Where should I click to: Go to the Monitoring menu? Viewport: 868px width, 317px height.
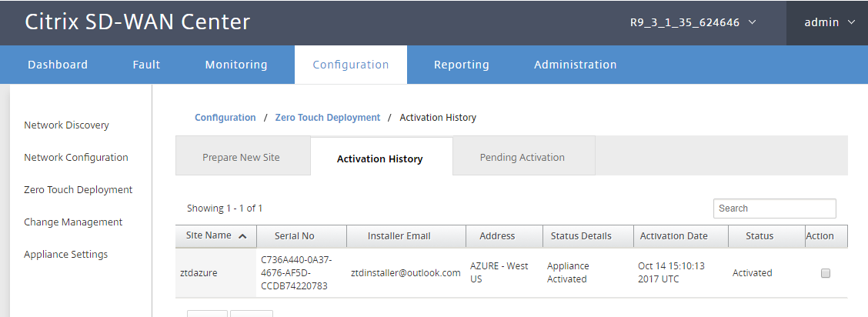[x=235, y=65]
